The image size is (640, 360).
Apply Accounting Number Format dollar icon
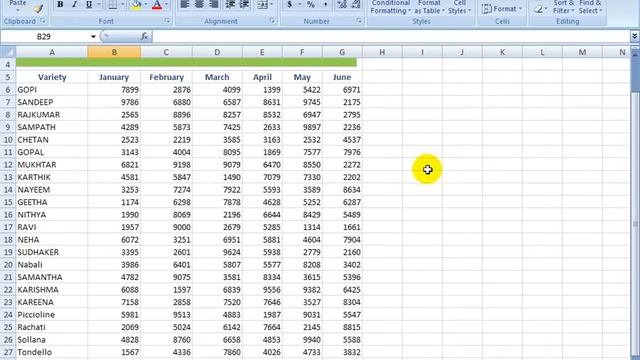(289, 4)
